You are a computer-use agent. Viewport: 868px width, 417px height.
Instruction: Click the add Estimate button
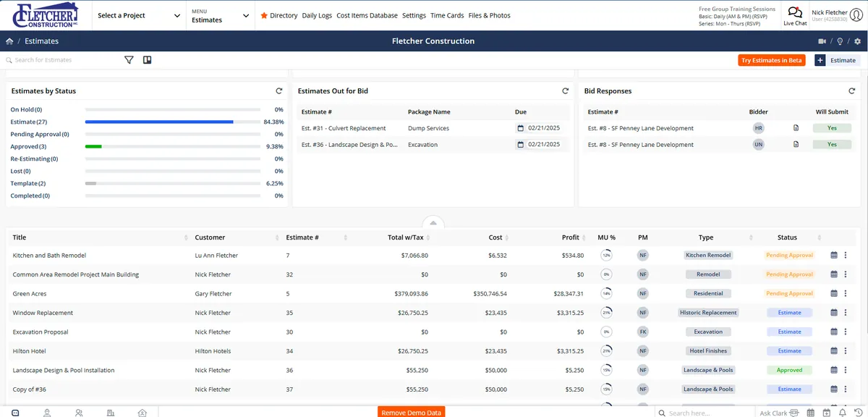837,60
